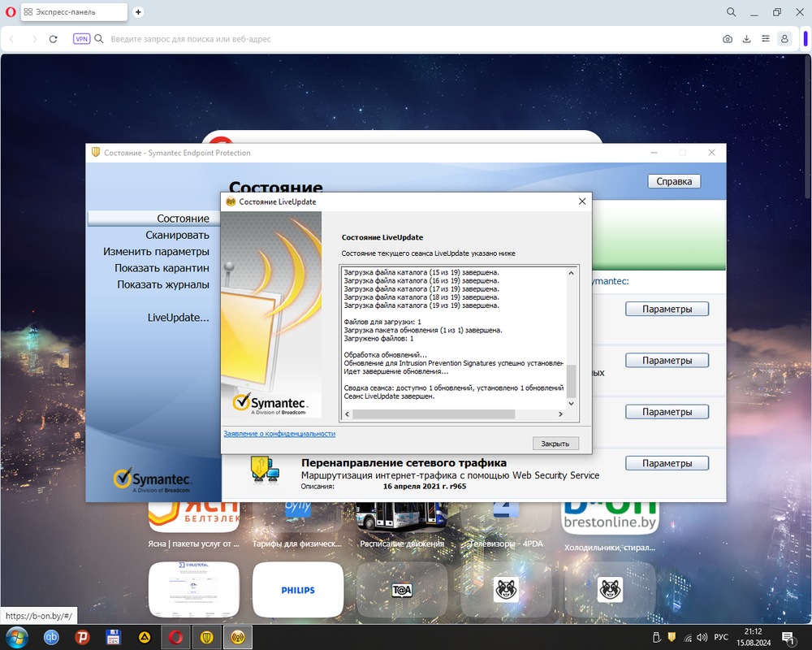Click scroll up arrow in LiveUpdate log
The width and height of the screenshot is (812, 650).
(x=571, y=273)
